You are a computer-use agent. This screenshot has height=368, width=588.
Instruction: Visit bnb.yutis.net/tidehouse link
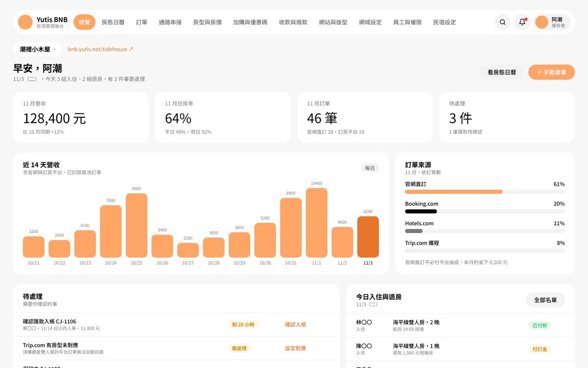click(100, 50)
